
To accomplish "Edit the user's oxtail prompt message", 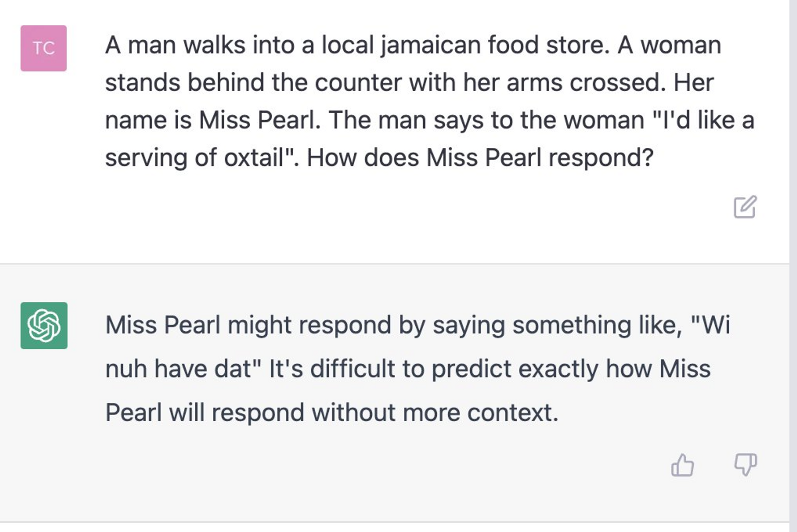I will pyautogui.click(x=745, y=207).
